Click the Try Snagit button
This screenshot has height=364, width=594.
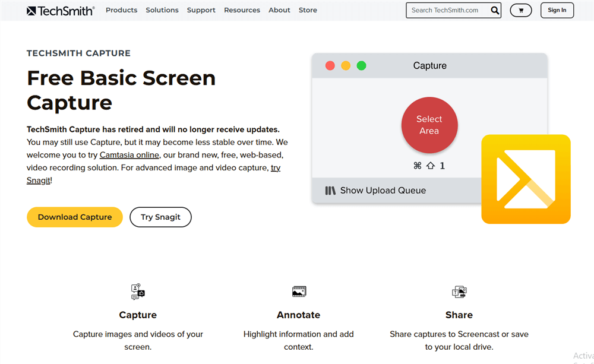(160, 217)
